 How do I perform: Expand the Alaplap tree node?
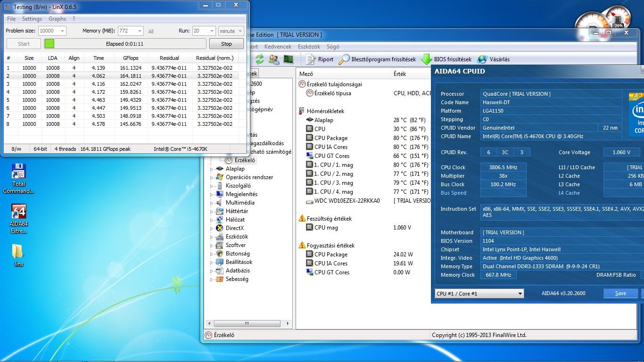212,169
